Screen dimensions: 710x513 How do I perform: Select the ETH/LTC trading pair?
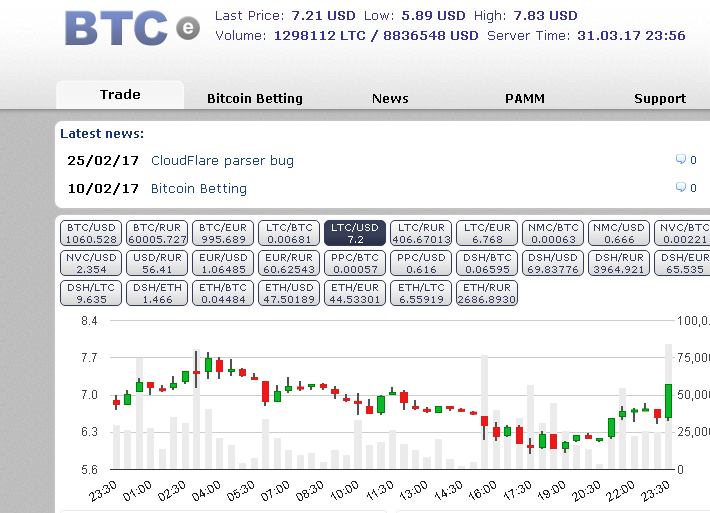click(x=421, y=293)
